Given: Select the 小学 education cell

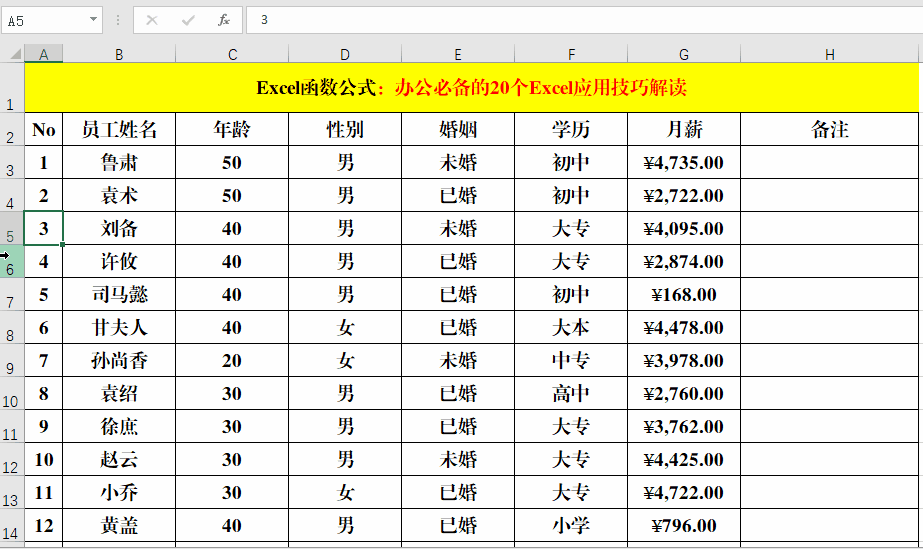Looking at the screenshot, I should pyautogui.click(x=571, y=524).
